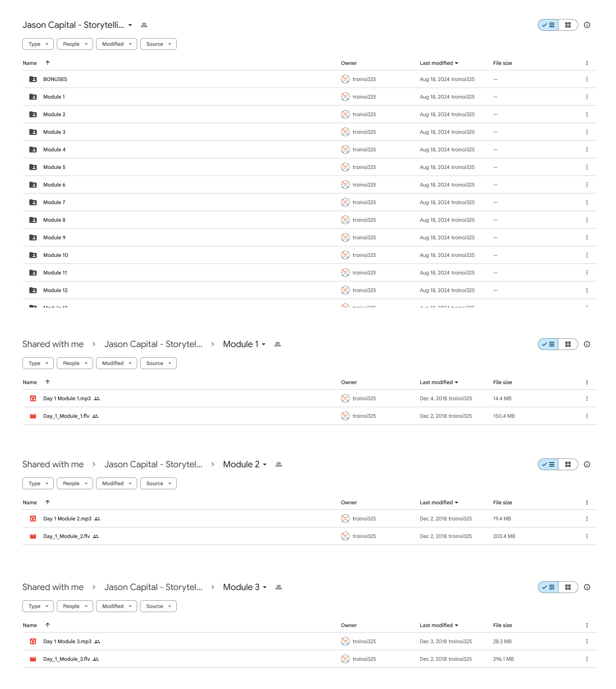Open more actions for Module 7 row
The height and width of the screenshot is (689, 616).
tap(587, 202)
